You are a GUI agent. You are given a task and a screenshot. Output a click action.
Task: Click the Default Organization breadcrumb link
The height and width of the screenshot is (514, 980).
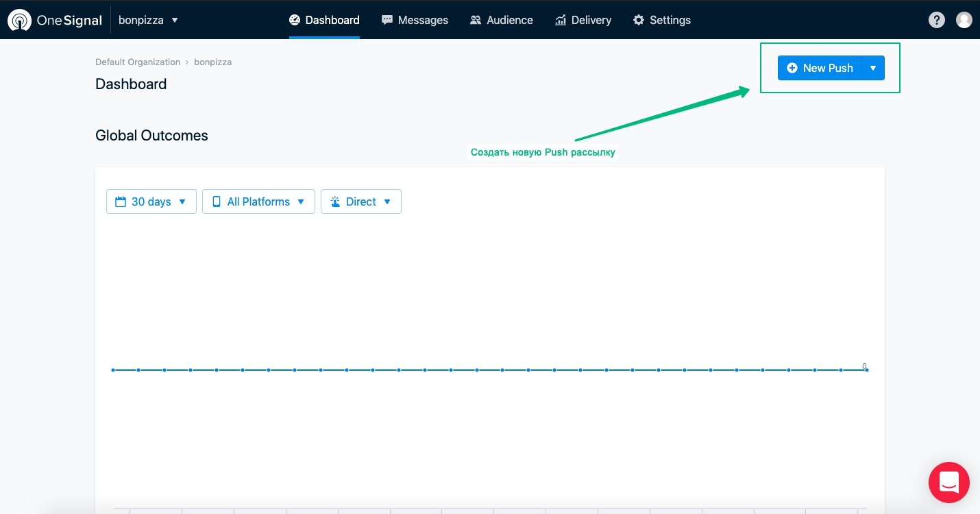point(138,62)
